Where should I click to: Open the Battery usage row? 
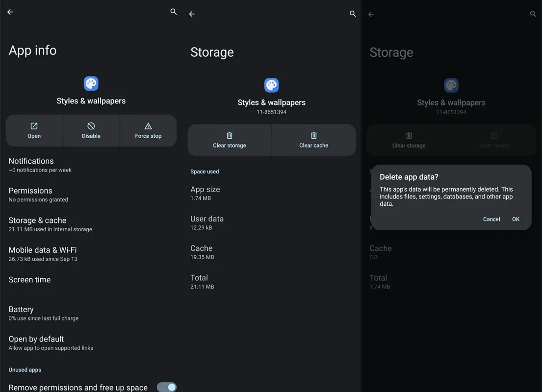91,313
